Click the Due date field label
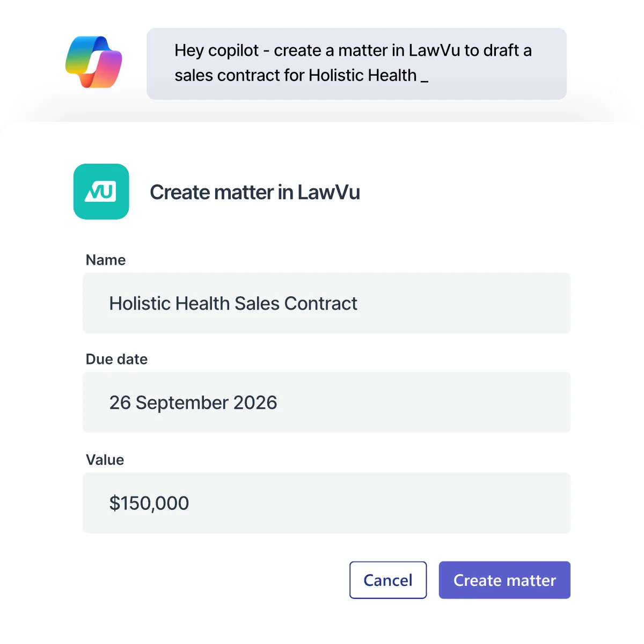The width and height of the screenshot is (644, 644). click(x=116, y=360)
